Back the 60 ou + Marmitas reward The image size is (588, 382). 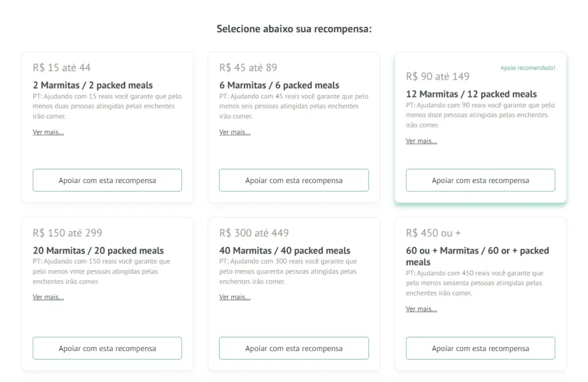click(480, 348)
